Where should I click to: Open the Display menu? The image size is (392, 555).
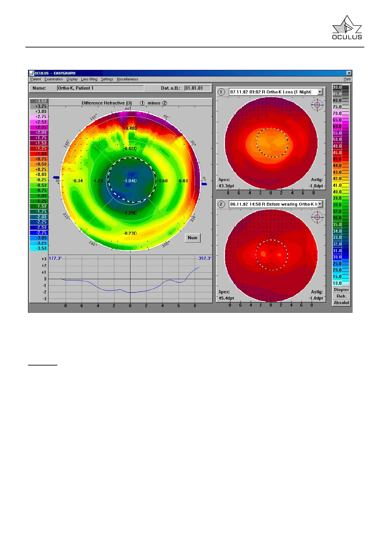point(72,79)
